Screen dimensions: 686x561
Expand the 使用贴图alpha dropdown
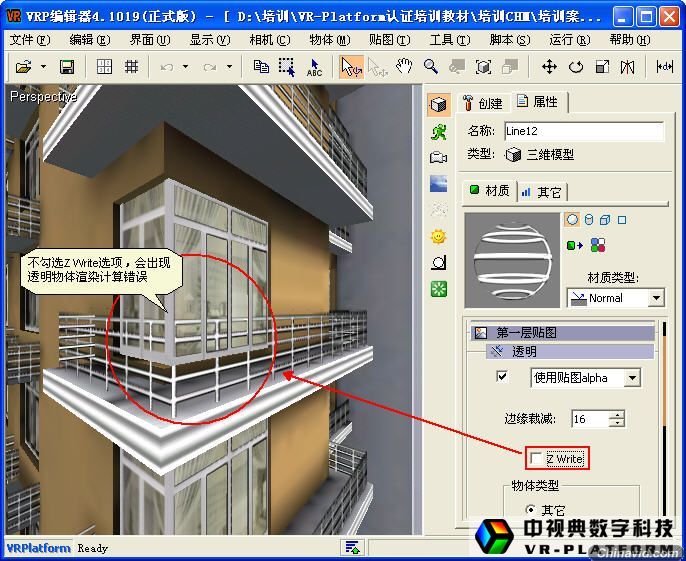point(631,377)
